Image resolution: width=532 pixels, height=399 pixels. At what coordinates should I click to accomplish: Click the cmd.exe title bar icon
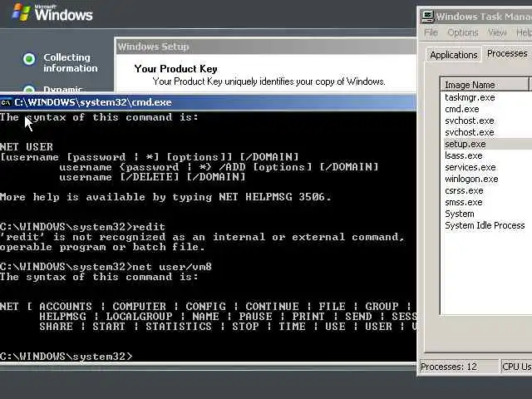tap(6, 102)
